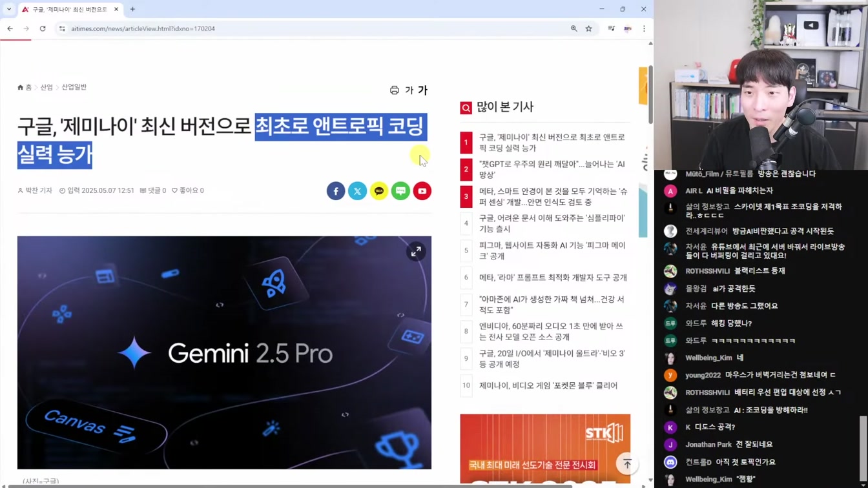Viewport: 868px width, 488px height.
Task: Click chat message 블랙리스트 등재
Action: 759,271
